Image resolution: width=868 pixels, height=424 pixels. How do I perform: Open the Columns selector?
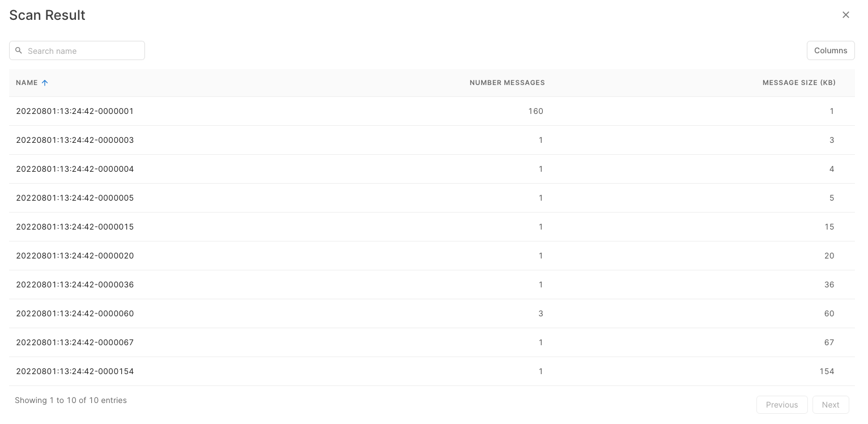pyautogui.click(x=830, y=50)
